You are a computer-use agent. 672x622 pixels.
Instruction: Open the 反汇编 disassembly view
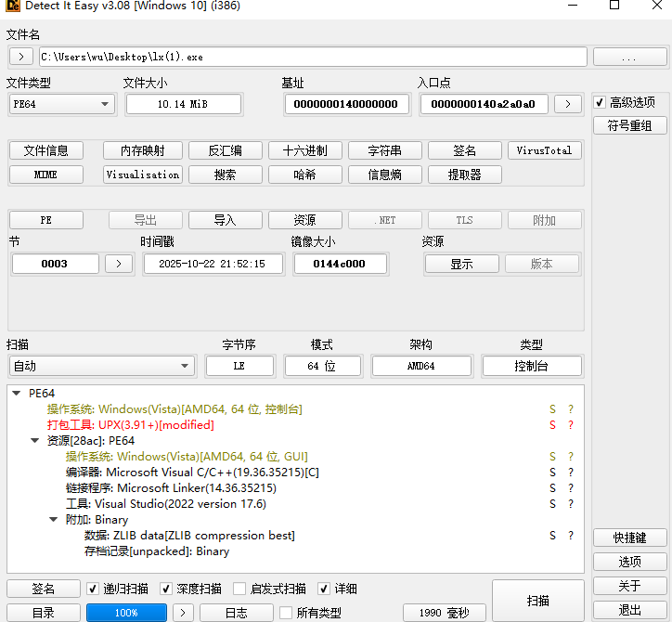[225, 150]
